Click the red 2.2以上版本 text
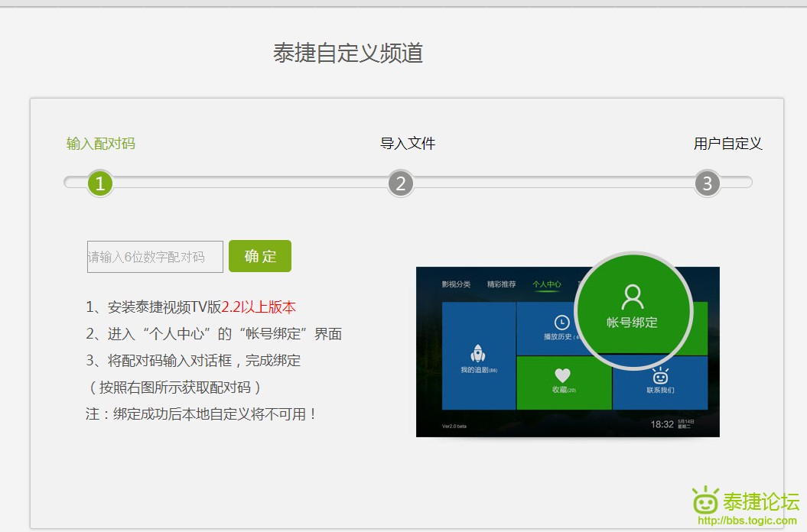This screenshot has width=807, height=532. pos(259,307)
